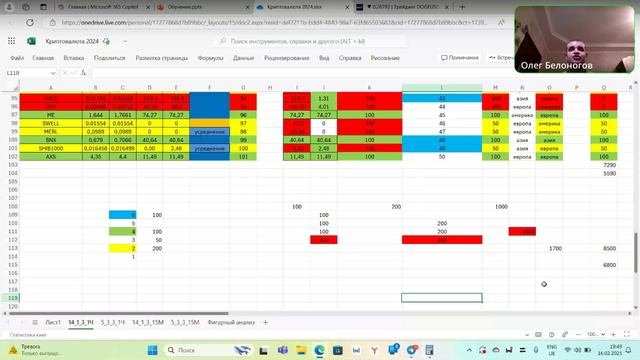This screenshot has width=640, height=360.
Task: Open File Explorer from the taskbar
Action: click(301, 350)
